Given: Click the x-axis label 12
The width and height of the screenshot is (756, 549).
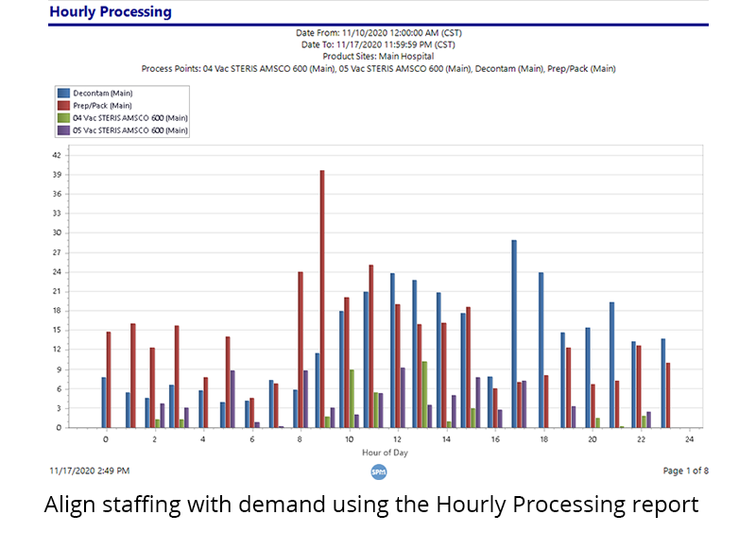Looking at the screenshot, I should [397, 439].
